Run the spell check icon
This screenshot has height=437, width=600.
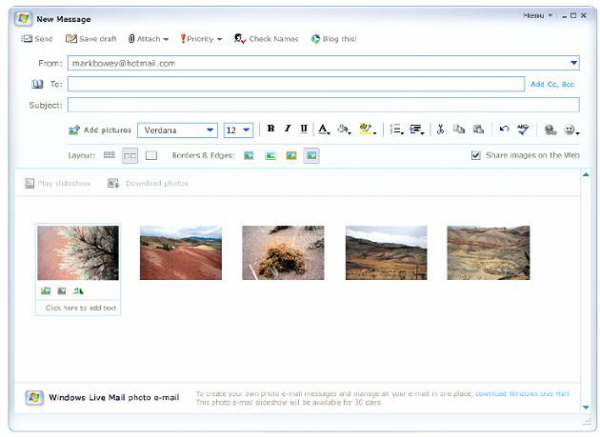(523, 129)
